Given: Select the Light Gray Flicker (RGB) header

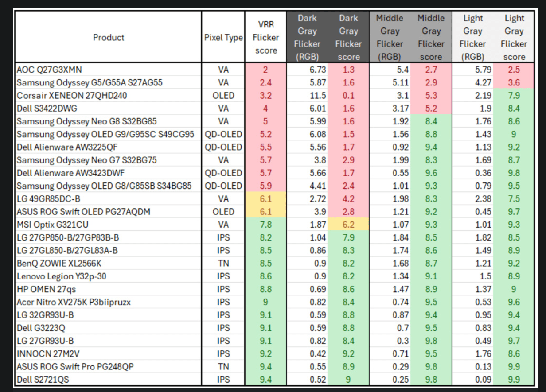Looking at the screenshot, I should point(472,38).
